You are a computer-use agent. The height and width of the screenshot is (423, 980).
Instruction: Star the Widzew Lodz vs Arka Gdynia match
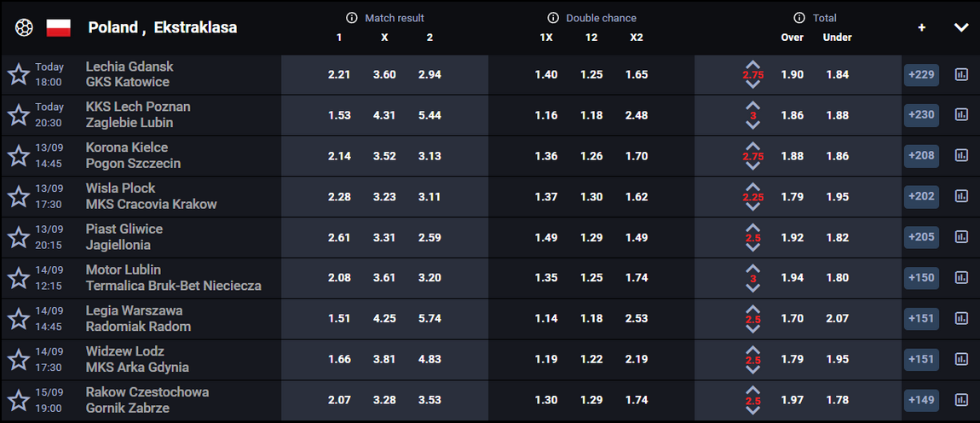click(18, 359)
